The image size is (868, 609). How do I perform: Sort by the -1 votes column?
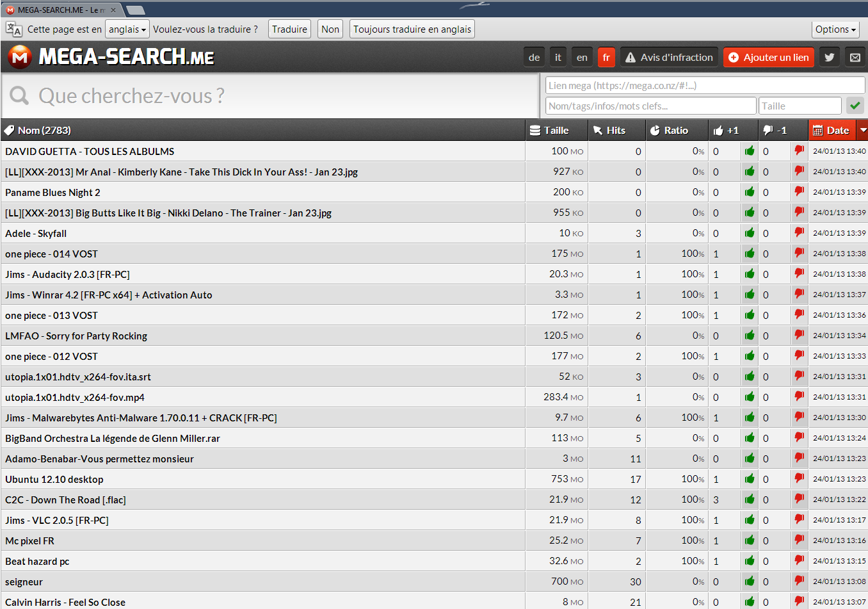click(x=782, y=130)
